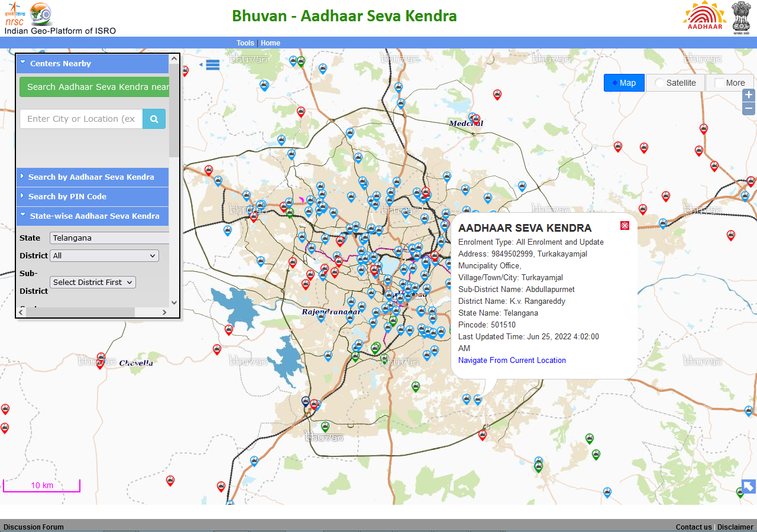Click the 10 km scale bar
The image size is (757, 532).
click(41, 485)
